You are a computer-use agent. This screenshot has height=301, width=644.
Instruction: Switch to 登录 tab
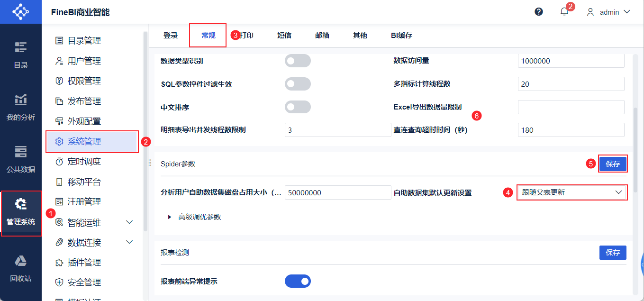[171, 36]
